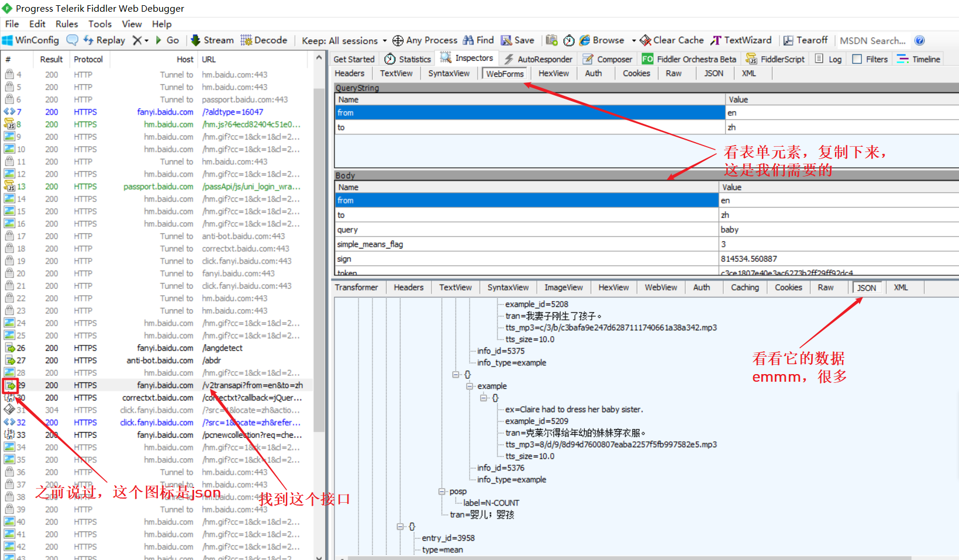Click the Any Process target icon

[x=398, y=40]
